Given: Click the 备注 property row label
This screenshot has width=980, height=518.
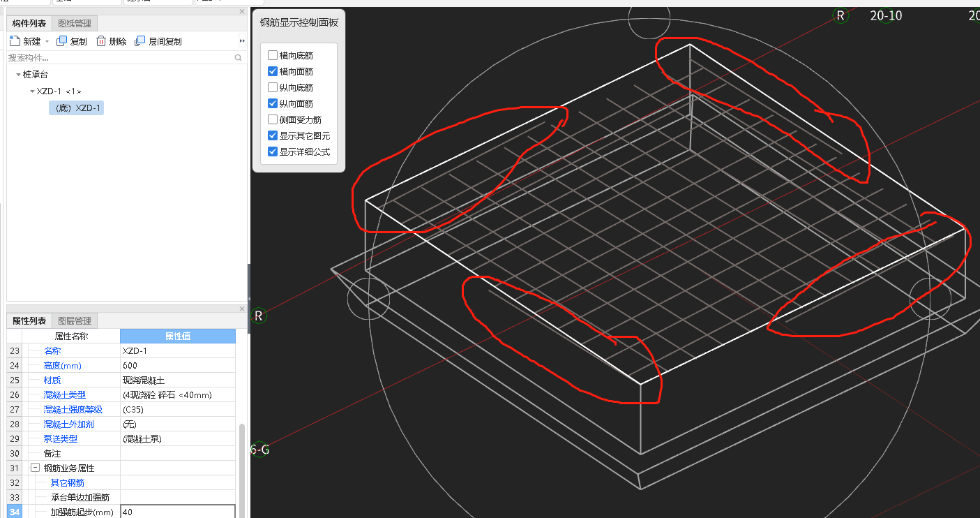Looking at the screenshot, I should (x=52, y=453).
